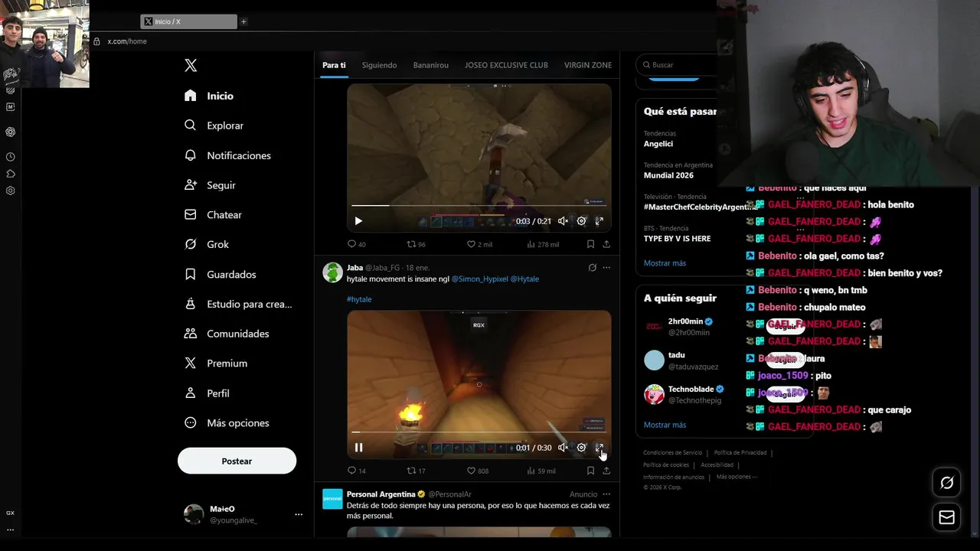Open the @Simon_Hypixel mention link

click(x=479, y=279)
